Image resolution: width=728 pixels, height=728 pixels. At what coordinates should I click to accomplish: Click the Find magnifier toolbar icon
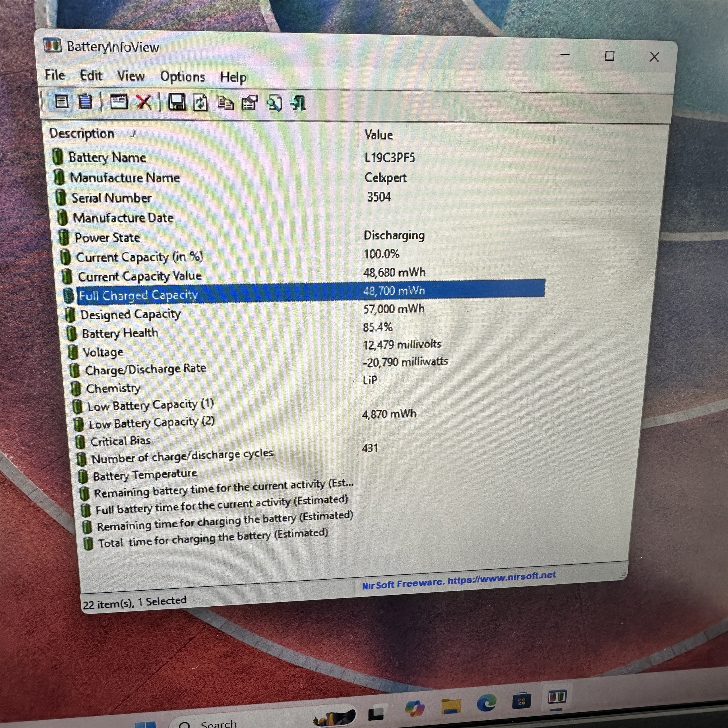275,103
